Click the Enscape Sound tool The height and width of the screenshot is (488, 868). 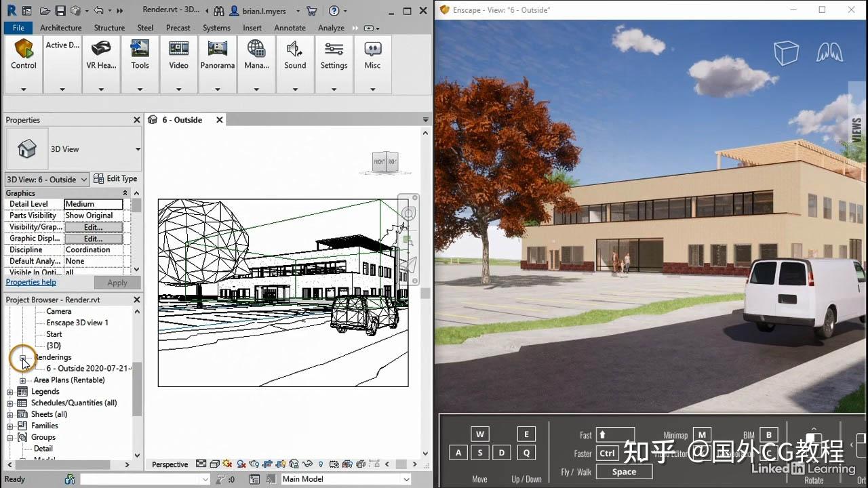[295, 54]
